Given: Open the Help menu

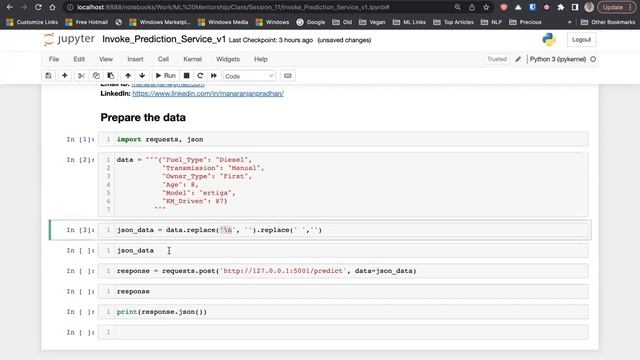Looking at the screenshot, I should pyautogui.click(x=261, y=59).
